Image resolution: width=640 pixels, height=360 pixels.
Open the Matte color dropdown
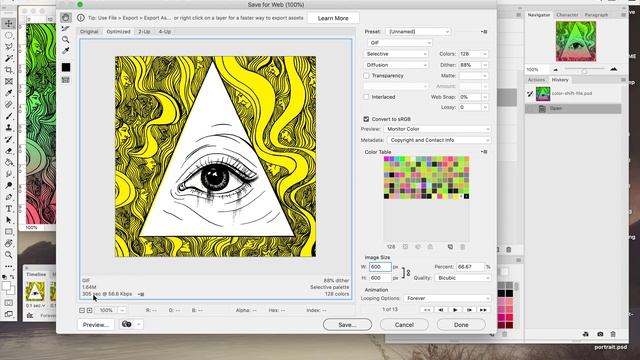[x=473, y=76]
